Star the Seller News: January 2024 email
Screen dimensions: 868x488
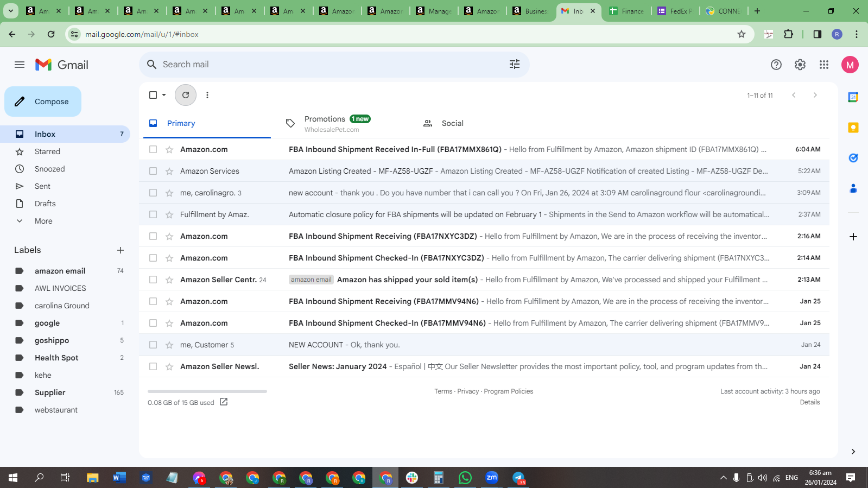point(169,366)
